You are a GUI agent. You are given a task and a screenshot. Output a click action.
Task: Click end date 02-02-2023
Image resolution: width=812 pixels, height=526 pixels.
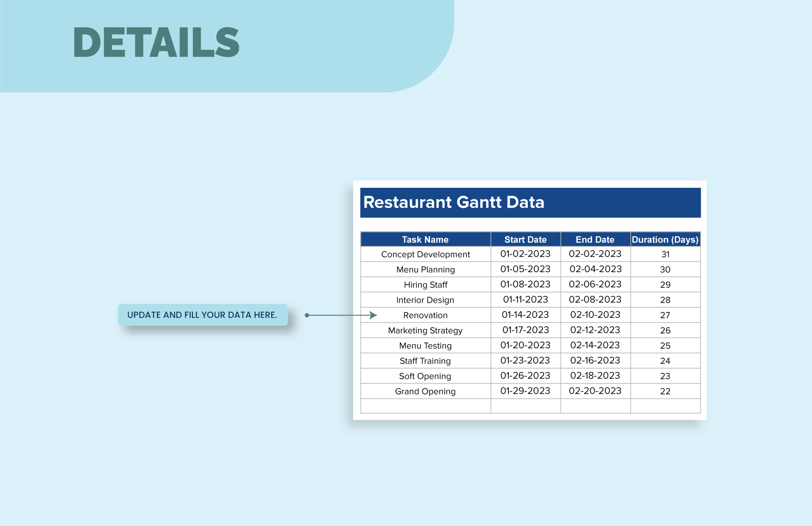[x=595, y=254]
